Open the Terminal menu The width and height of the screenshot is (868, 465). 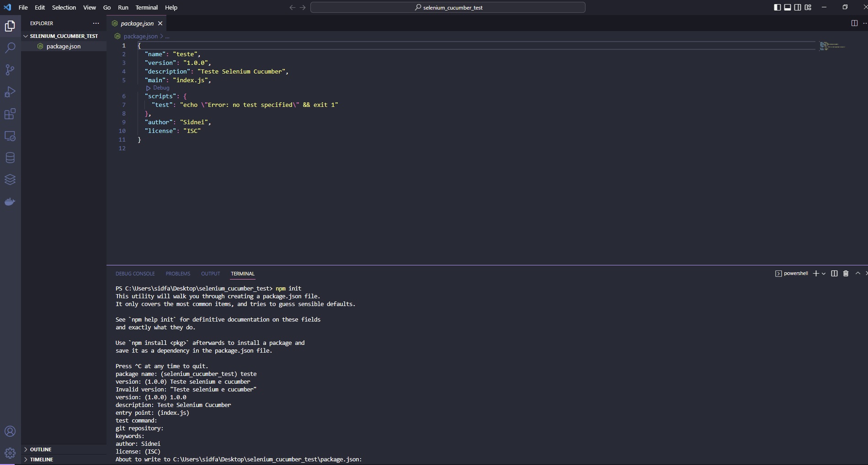click(146, 7)
